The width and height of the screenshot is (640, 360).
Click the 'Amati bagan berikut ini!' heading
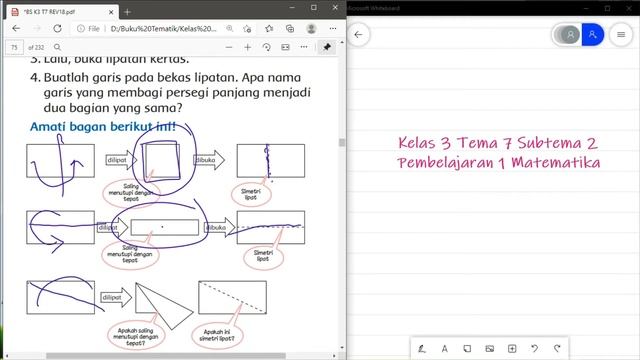[103, 127]
